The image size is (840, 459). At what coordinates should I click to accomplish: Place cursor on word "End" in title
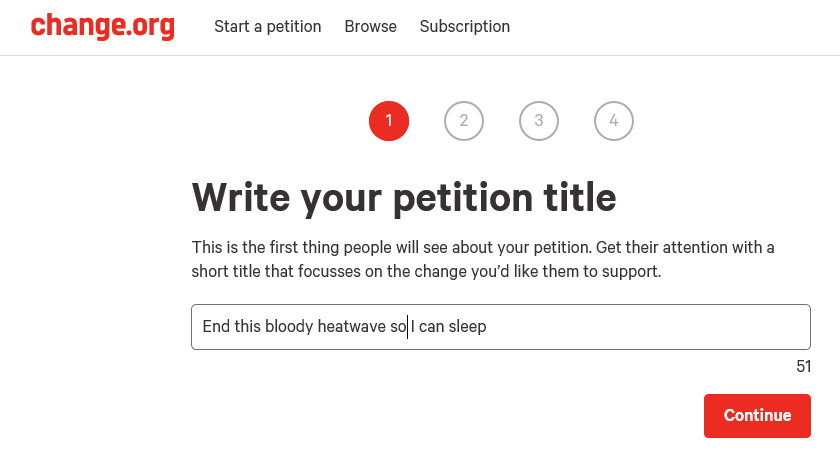tap(216, 326)
